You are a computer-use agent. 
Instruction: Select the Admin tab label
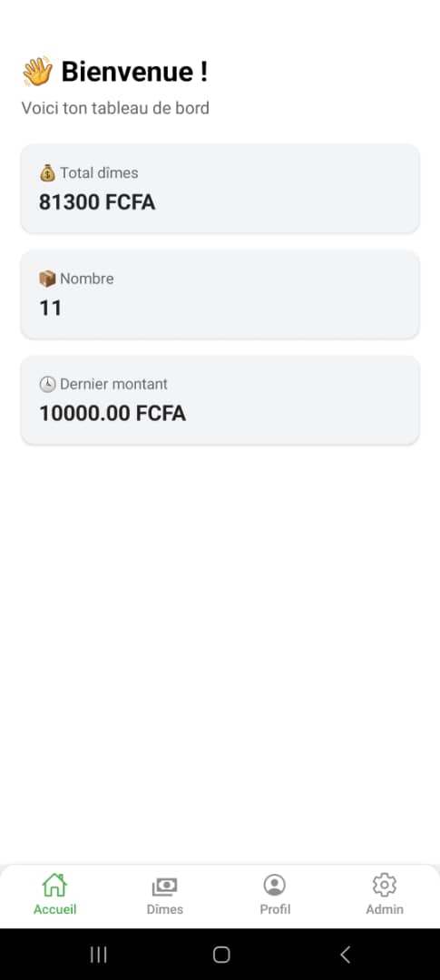click(385, 909)
